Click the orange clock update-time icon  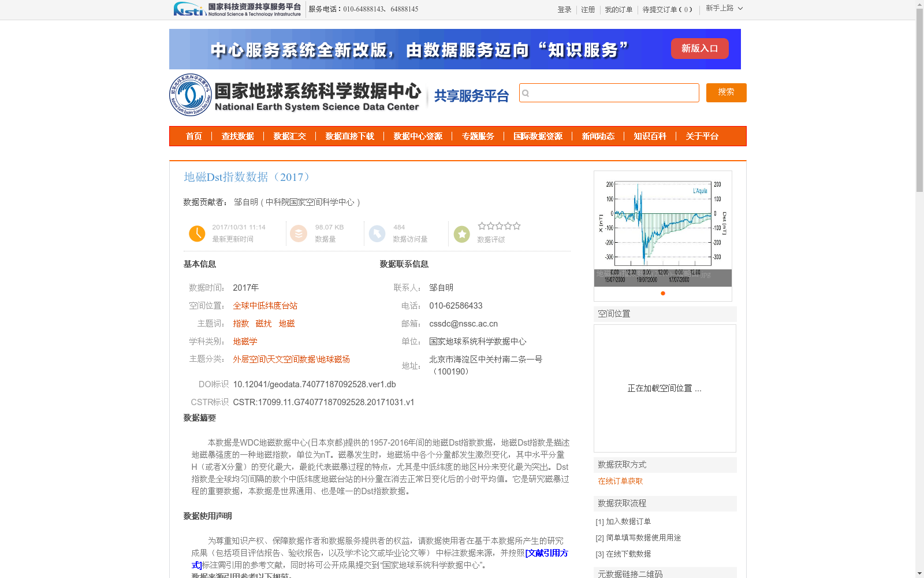(x=197, y=234)
